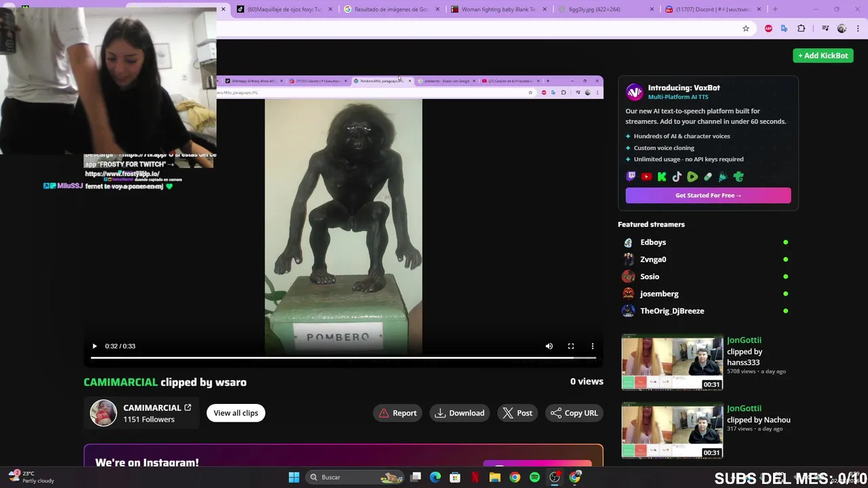This screenshot has height=488, width=868.
Task: Click the YouTube icon in VoxBot ad
Action: (646, 177)
